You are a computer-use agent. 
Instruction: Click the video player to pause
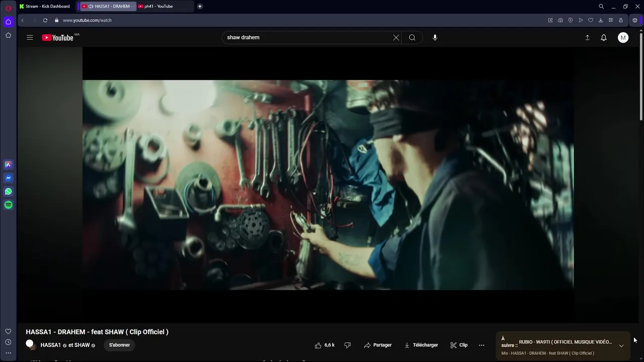coord(328,185)
